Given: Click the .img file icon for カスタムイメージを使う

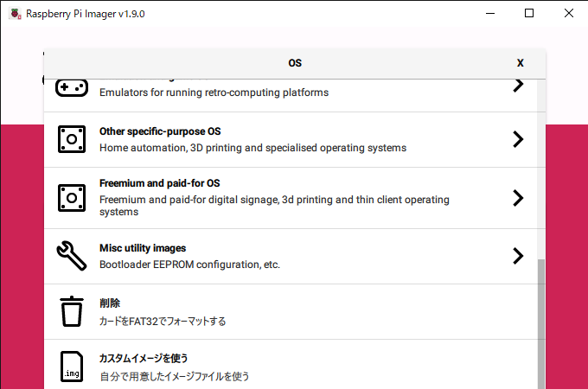Looking at the screenshot, I should pos(72,367).
